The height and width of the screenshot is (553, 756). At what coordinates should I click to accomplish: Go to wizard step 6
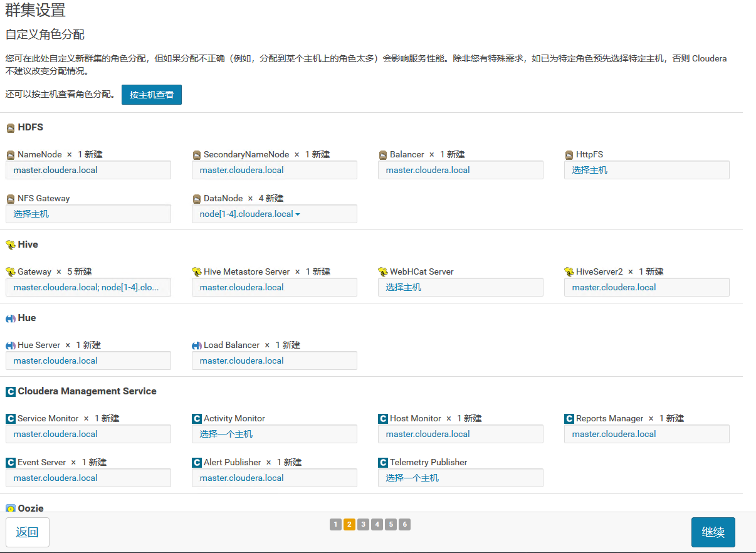[x=404, y=524]
